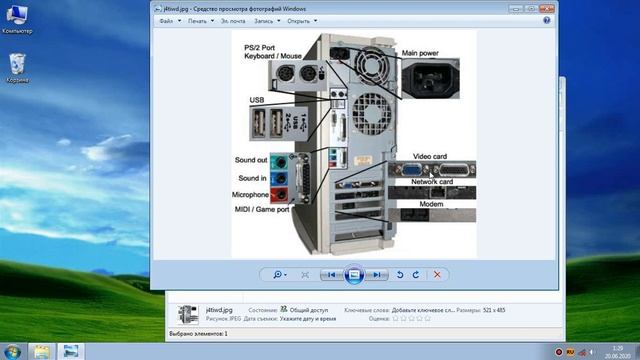Switch to Explorer taskbar button

41,351
